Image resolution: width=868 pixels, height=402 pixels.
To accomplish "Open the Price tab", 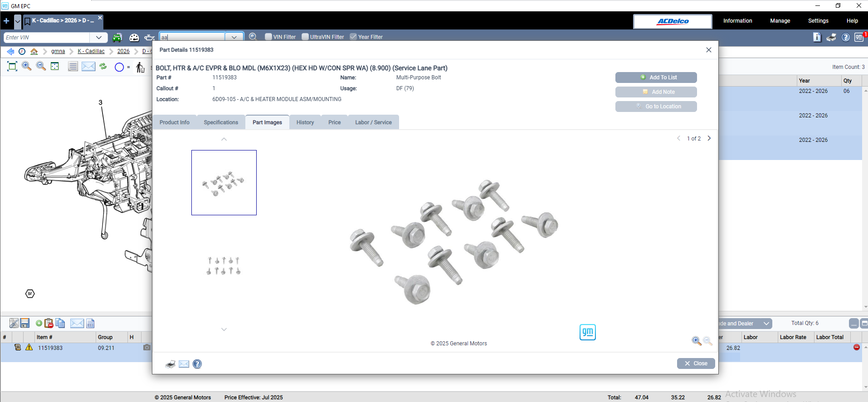I will click(x=335, y=122).
